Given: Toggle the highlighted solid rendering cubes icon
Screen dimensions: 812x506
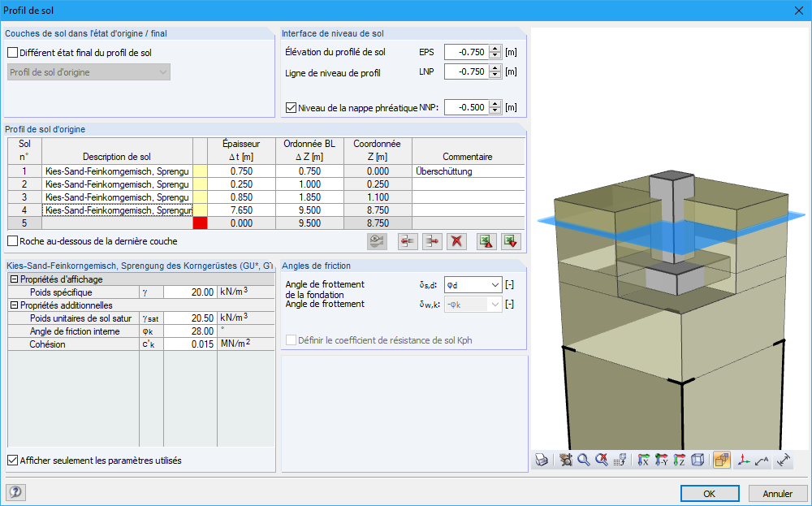Looking at the screenshot, I should (x=721, y=460).
